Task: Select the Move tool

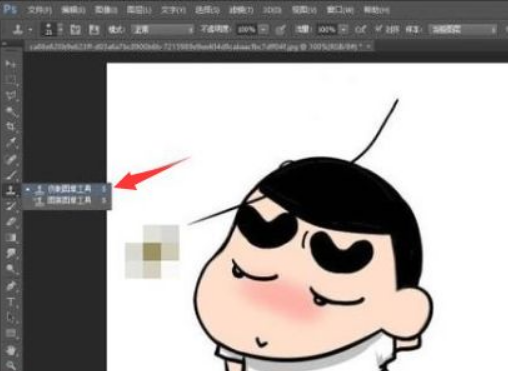Action: [10, 63]
